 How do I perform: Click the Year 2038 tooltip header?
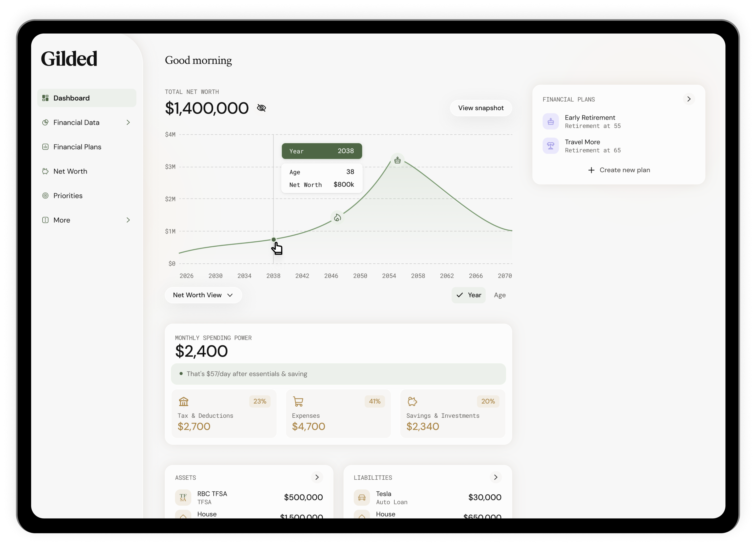[x=322, y=151]
